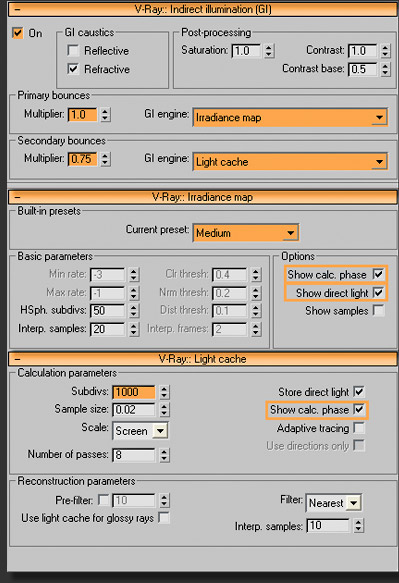Viewport: 399px width, 583px height.
Task: Open Current preset Medium dropdown
Action: pyautogui.click(x=246, y=233)
